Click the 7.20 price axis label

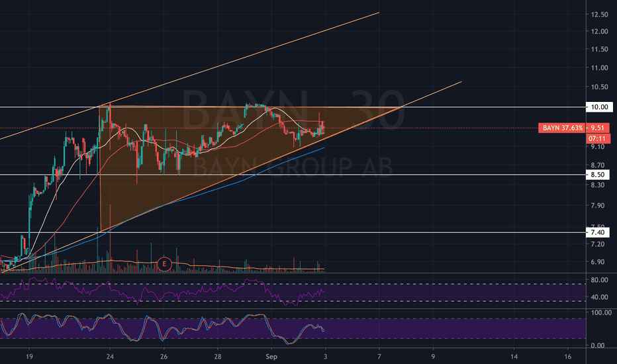(597, 244)
